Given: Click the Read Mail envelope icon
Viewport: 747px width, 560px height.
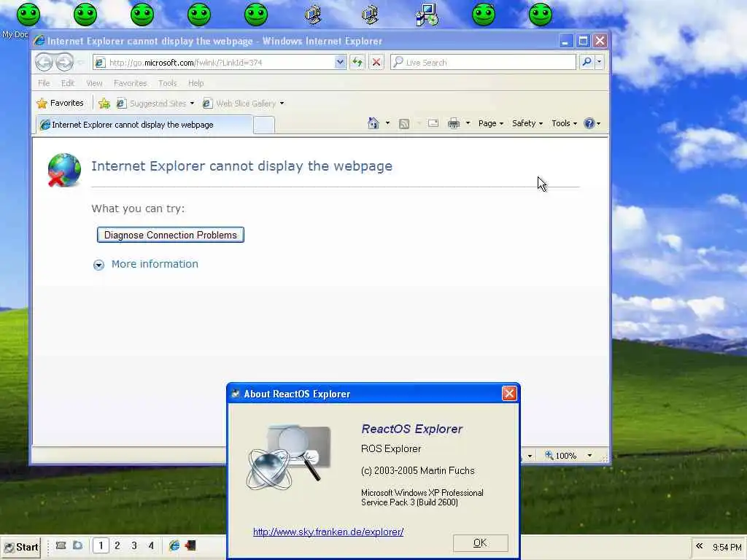Looking at the screenshot, I should coord(433,123).
